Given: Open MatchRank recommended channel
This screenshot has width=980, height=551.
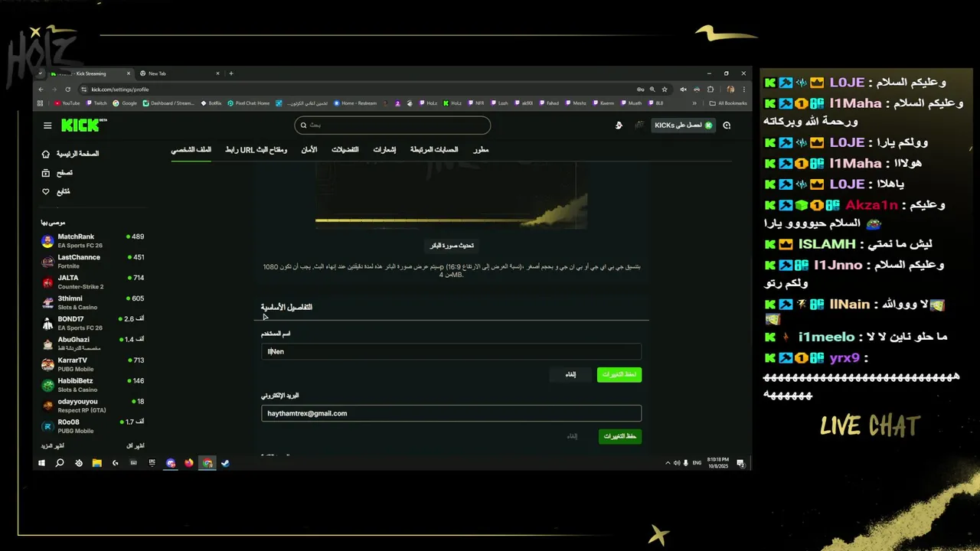Looking at the screenshot, I should tap(93, 241).
